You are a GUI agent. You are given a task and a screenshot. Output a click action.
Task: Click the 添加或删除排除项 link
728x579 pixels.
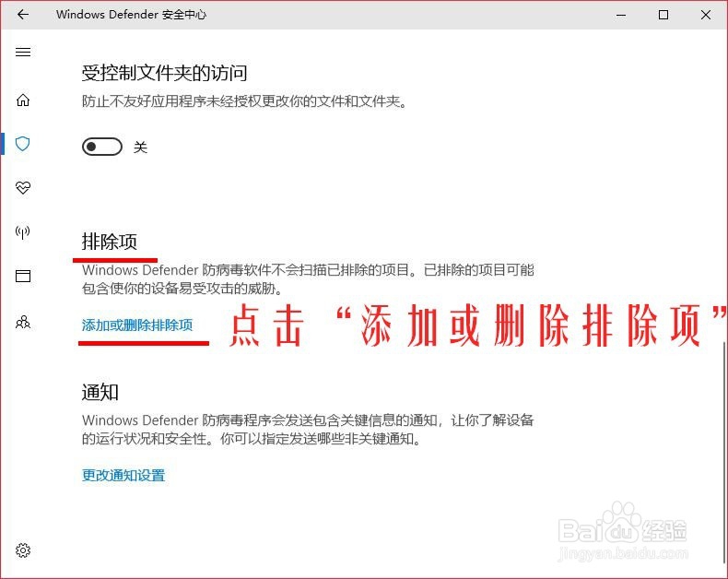click(x=137, y=325)
